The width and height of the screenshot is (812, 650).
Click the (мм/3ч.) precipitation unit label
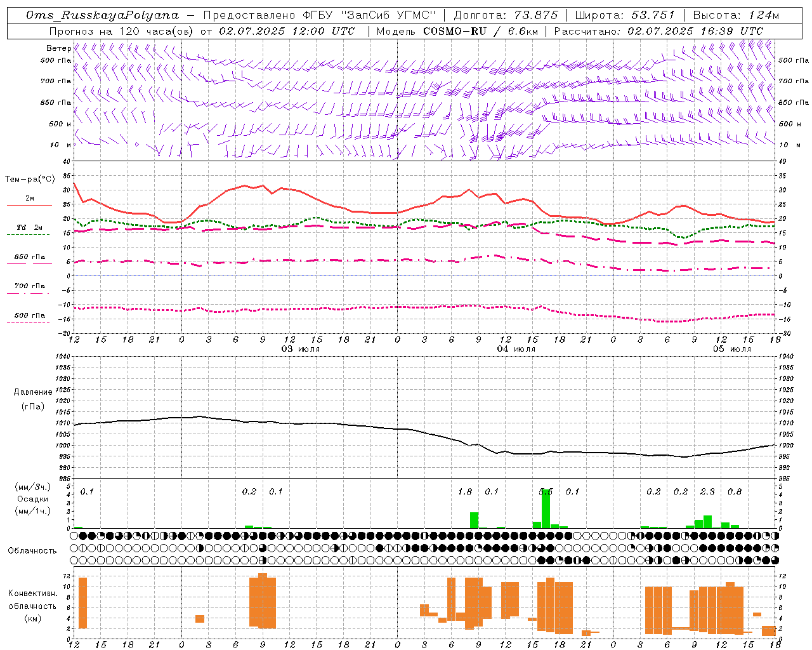(x=32, y=487)
